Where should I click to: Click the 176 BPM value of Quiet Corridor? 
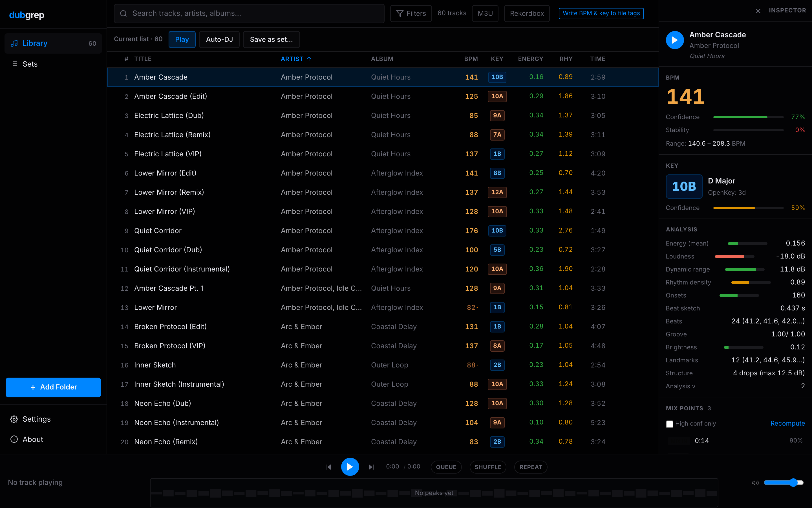pos(471,231)
